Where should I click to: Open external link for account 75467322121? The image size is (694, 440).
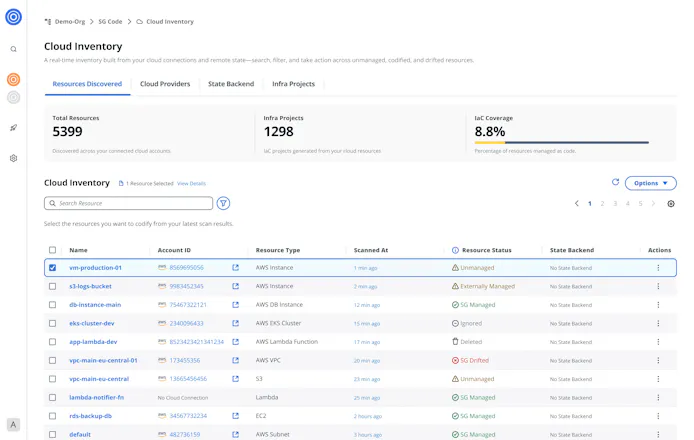click(235, 305)
